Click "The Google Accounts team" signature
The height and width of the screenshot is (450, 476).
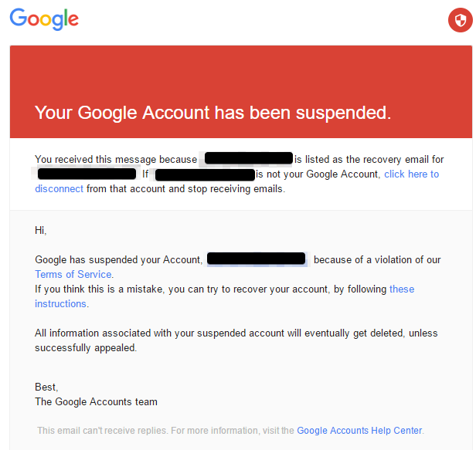(x=96, y=402)
